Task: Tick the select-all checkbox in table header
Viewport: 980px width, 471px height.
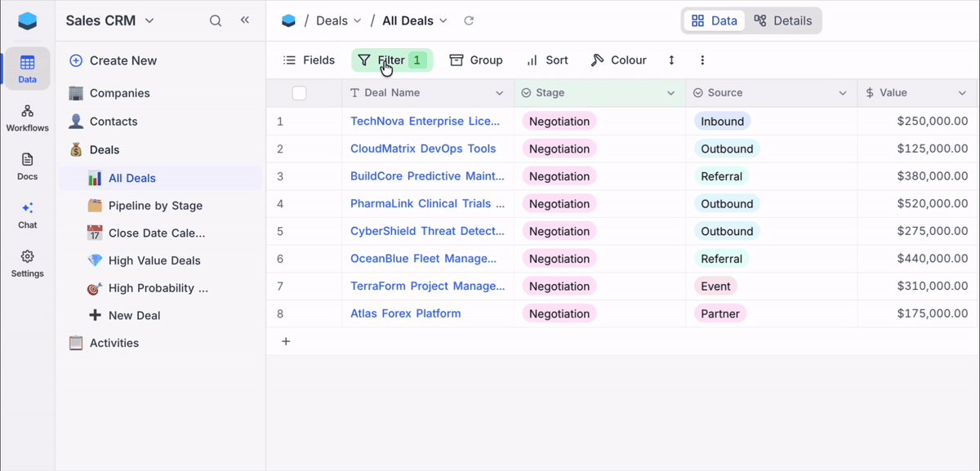Action: [x=299, y=93]
